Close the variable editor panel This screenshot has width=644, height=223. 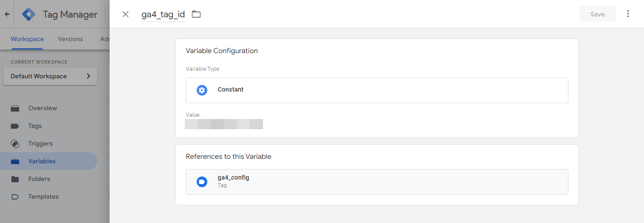126,14
